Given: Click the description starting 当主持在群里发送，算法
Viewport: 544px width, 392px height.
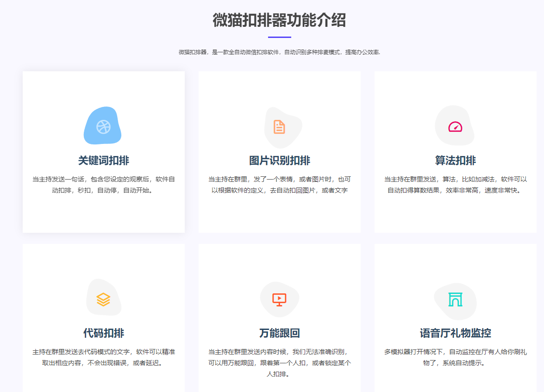Looking at the screenshot, I should coord(455,185).
